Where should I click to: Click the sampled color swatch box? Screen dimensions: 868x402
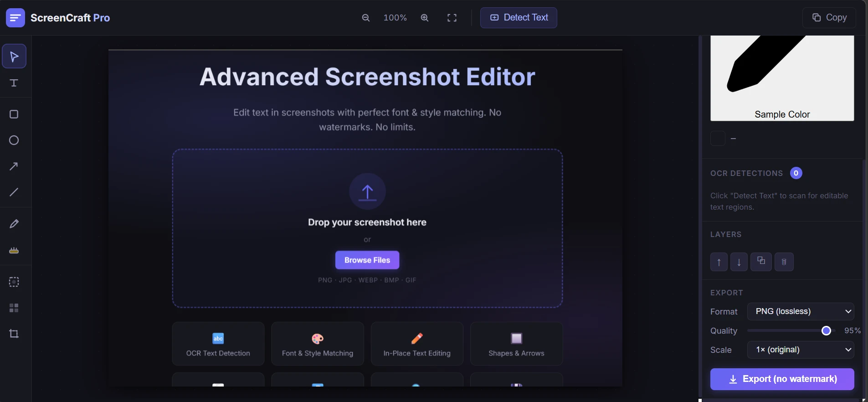click(x=718, y=139)
